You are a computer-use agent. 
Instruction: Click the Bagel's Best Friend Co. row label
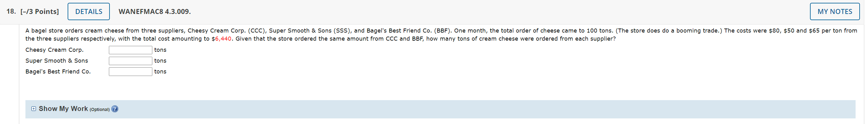[x=58, y=71]
